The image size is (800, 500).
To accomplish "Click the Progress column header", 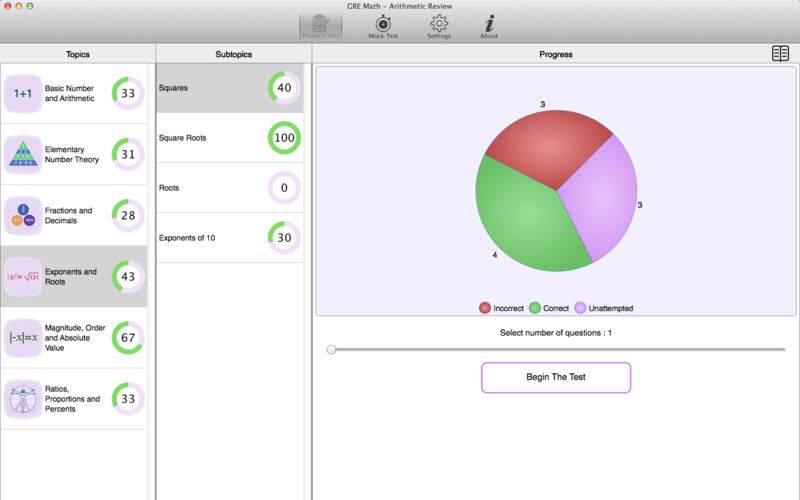I will [x=556, y=54].
